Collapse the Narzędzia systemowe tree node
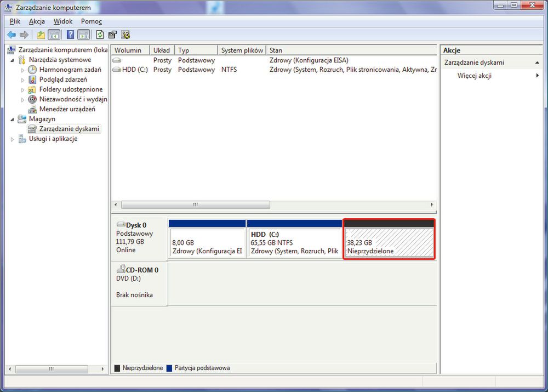This screenshot has width=548, height=392. click(12, 60)
